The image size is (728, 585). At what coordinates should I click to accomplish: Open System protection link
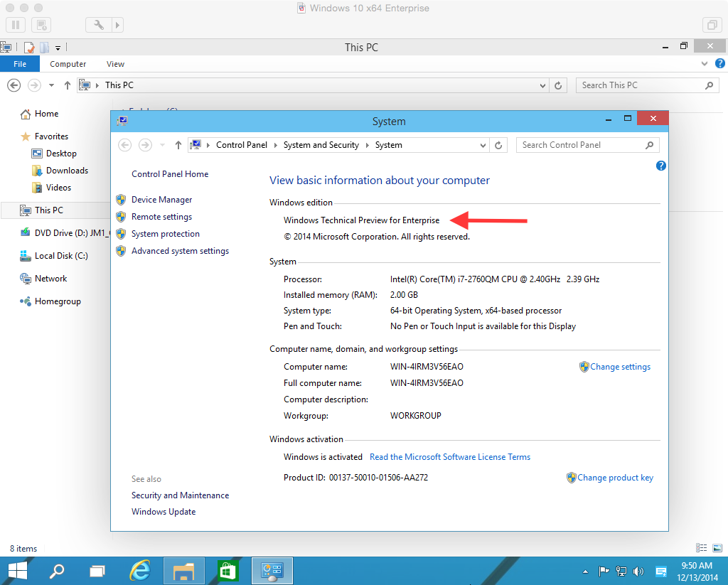coord(165,234)
